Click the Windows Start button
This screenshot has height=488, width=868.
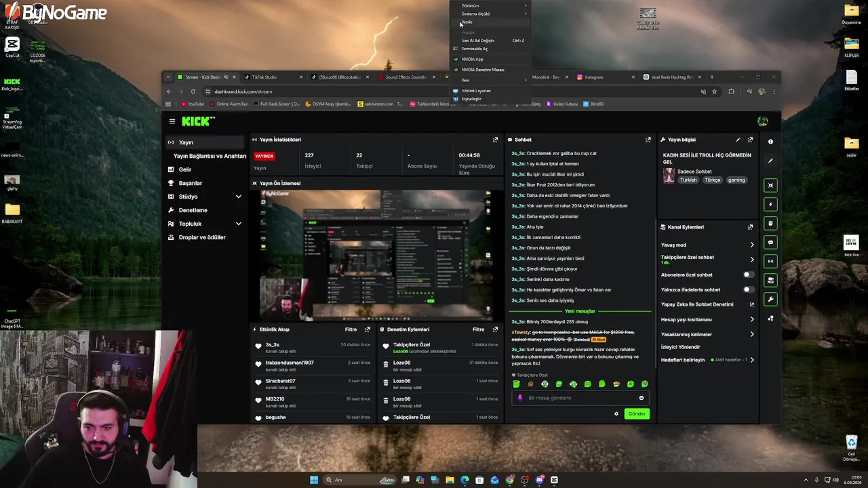(x=314, y=480)
